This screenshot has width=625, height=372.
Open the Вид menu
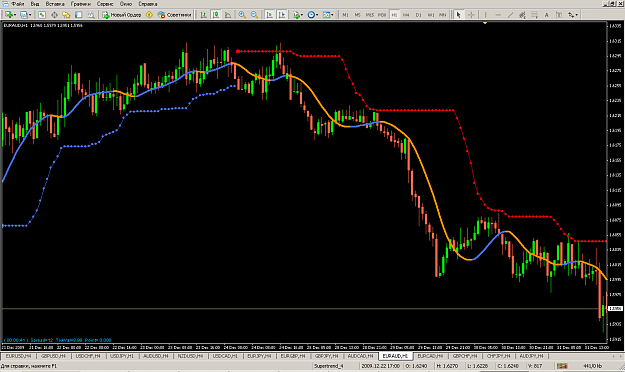[x=35, y=4]
